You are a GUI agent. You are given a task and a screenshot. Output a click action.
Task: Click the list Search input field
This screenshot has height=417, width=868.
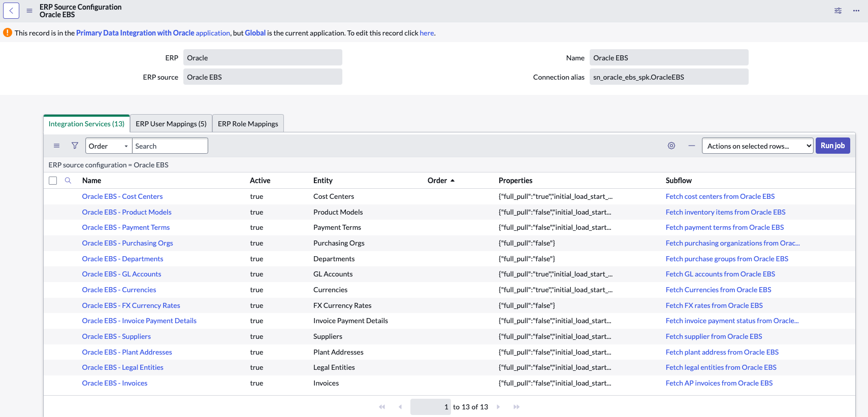pyautogui.click(x=170, y=146)
